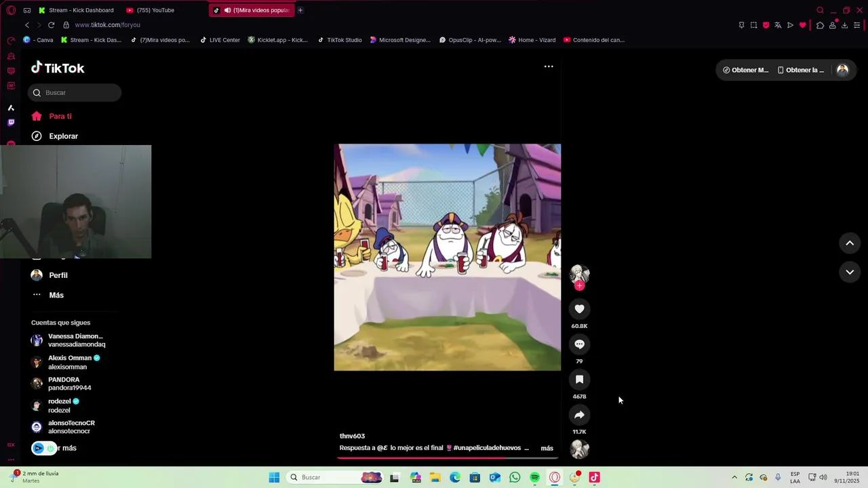Pause the playing cartoon video
The image size is (868, 488).
(448, 258)
